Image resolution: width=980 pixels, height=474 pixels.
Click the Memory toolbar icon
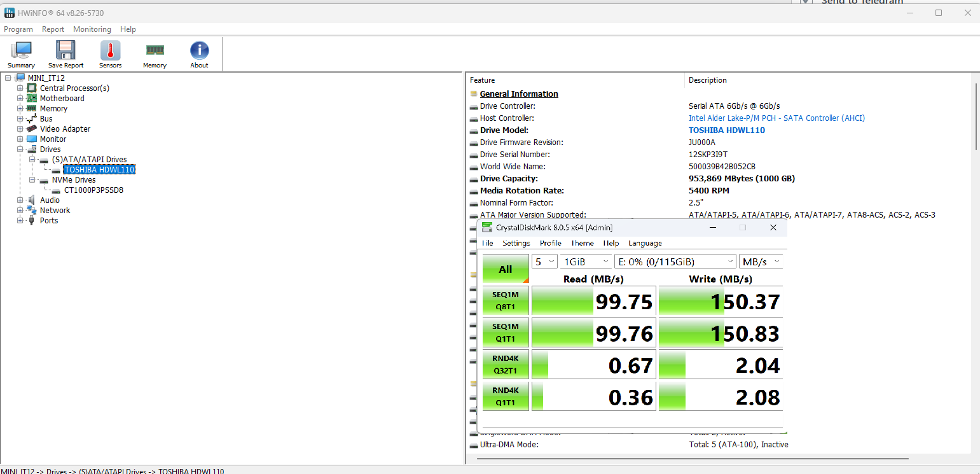tap(155, 50)
